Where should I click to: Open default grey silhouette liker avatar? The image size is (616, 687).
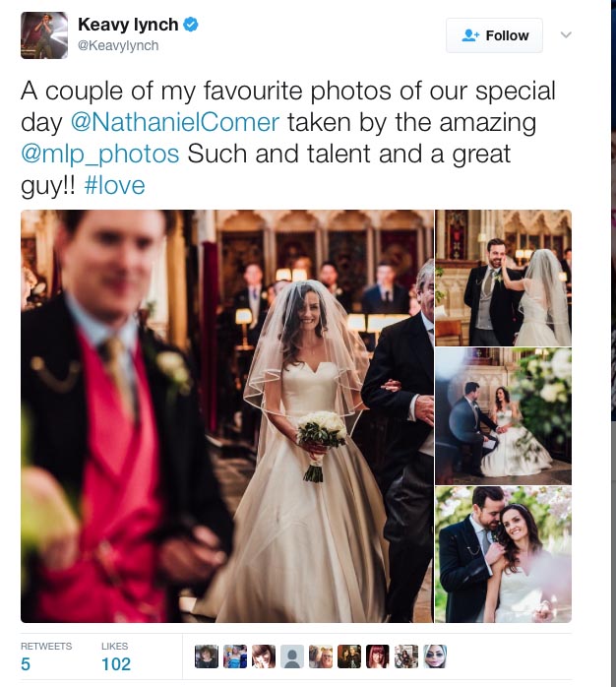tap(292, 656)
